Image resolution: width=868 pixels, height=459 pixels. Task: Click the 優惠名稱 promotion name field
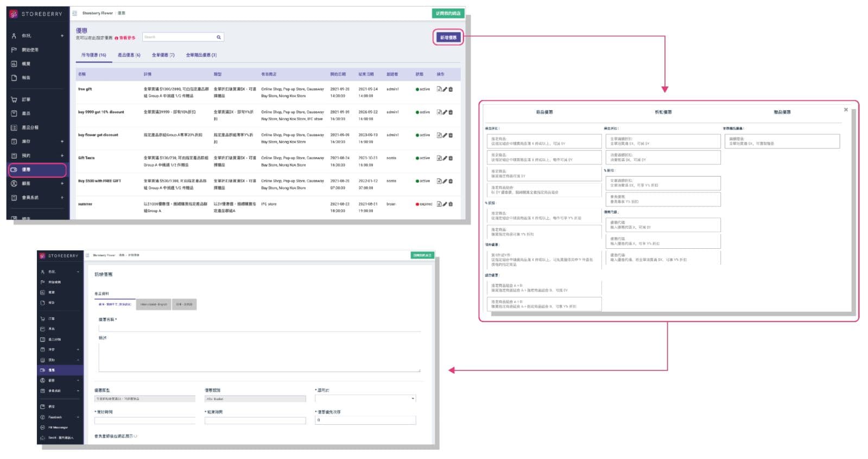tap(259, 328)
